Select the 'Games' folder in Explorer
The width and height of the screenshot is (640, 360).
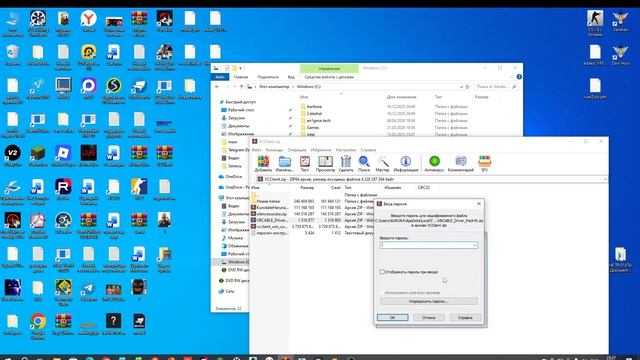pyautogui.click(x=313, y=128)
